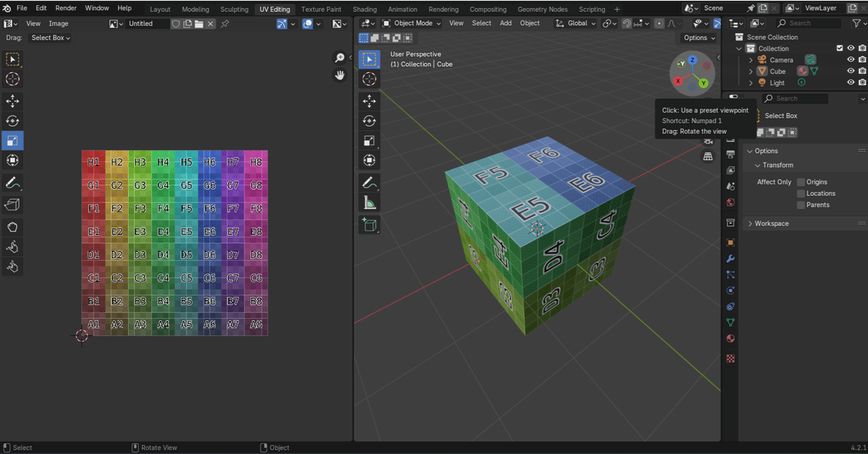
Task: Switch to the Geometry Nodes workspace tab
Action: coord(542,9)
